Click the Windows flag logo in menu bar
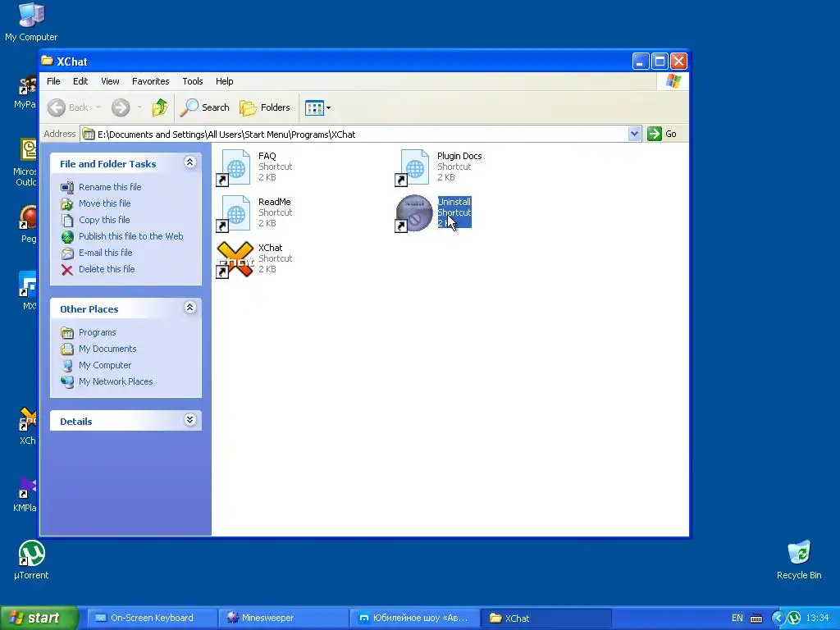The height and width of the screenshot is (630, 840). [673, 81]
